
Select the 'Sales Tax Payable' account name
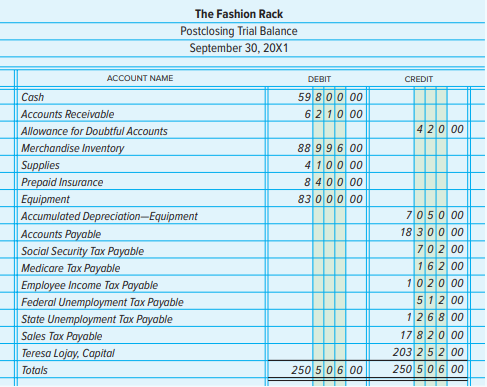[x=62, y=336]
